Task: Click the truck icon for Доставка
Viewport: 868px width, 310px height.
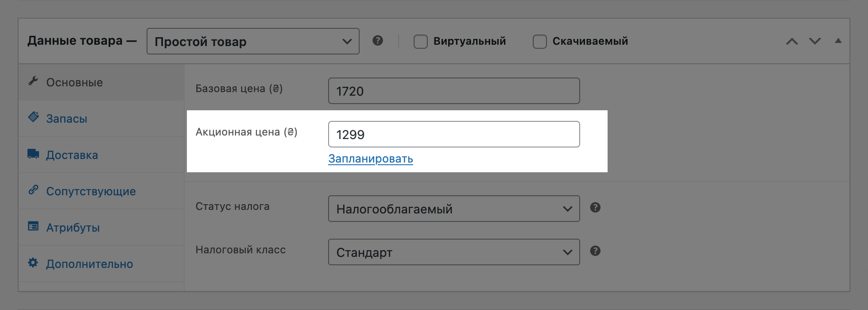Action: 33,154
